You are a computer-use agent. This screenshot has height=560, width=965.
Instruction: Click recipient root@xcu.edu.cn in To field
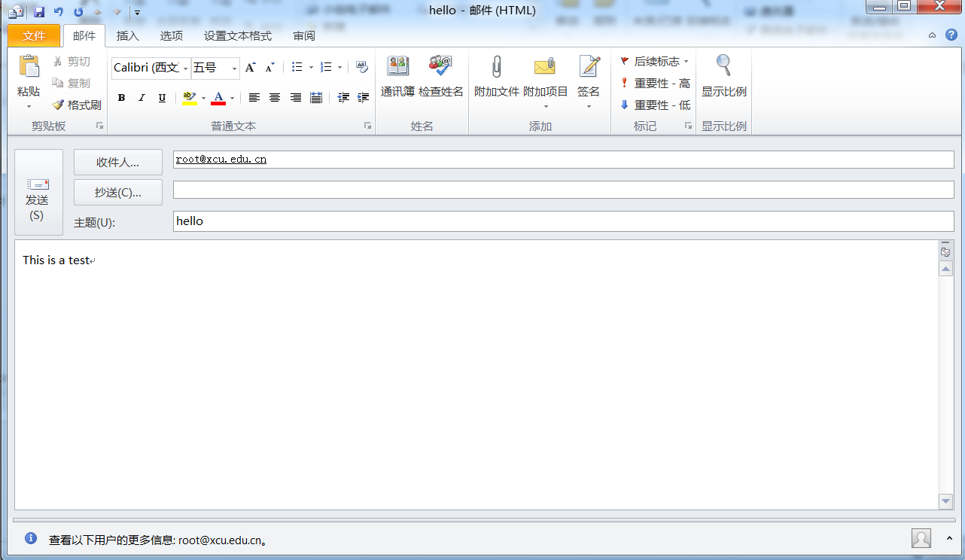click(221, 160)
